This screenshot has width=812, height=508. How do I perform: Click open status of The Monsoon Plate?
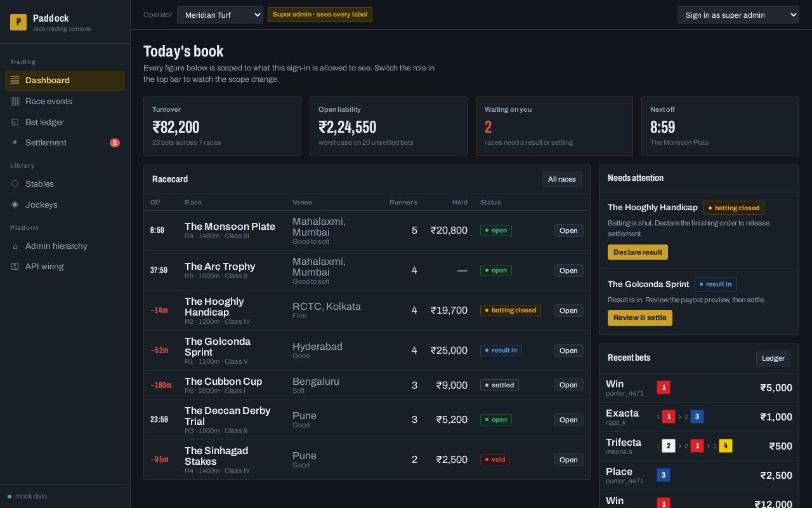point(496,231)
